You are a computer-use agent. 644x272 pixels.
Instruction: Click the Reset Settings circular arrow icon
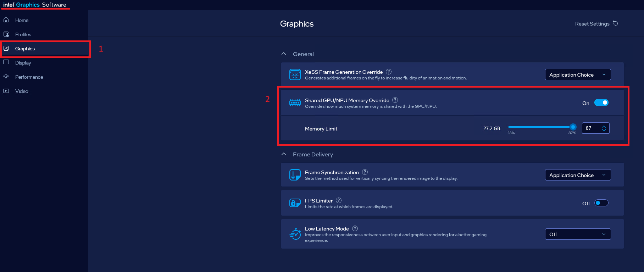pos(616,23)
